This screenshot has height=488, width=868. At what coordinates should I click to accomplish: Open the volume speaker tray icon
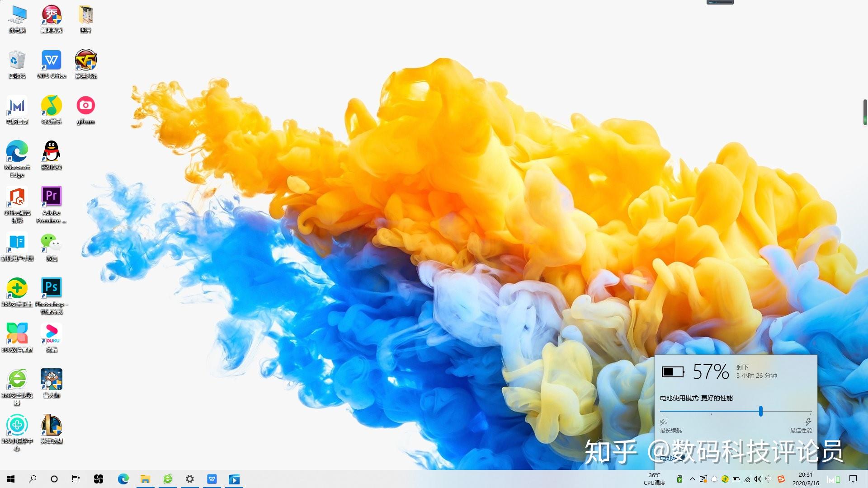[758, 479]
